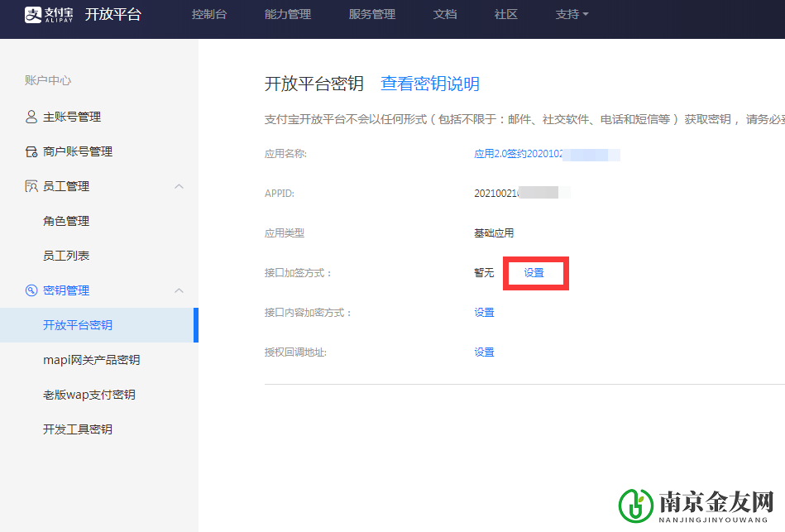Click 设置 for 授权回调地址
Screen dimensions: 785x532
484,352
